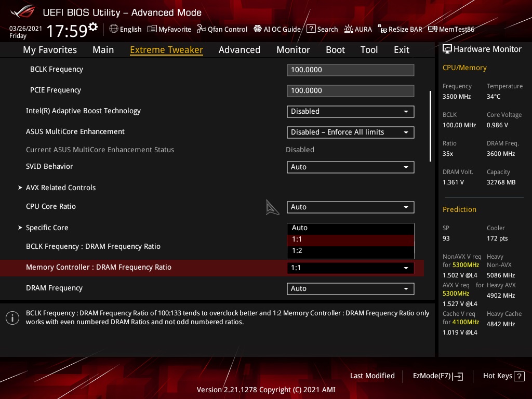The width and height of the screenshot is (532, 399).
Task: Open AURA lighting icon
Action: (349, 29)
